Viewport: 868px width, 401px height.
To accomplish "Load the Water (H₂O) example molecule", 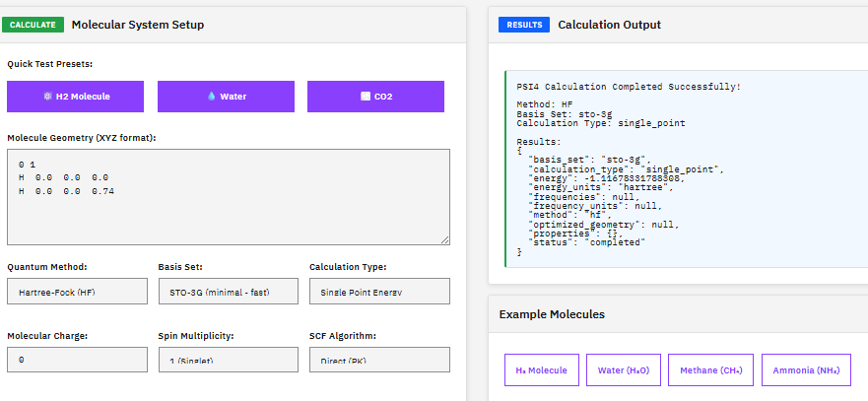I will 623,370.
